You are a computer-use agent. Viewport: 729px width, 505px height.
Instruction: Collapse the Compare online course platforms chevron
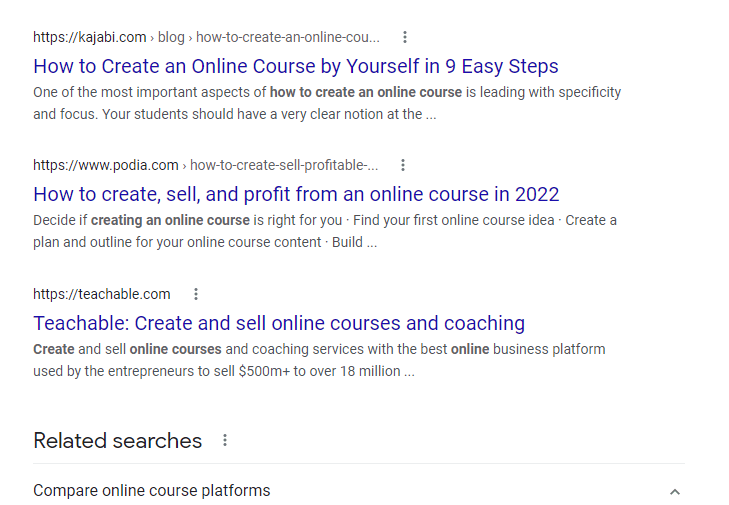(x=675, y=492)
